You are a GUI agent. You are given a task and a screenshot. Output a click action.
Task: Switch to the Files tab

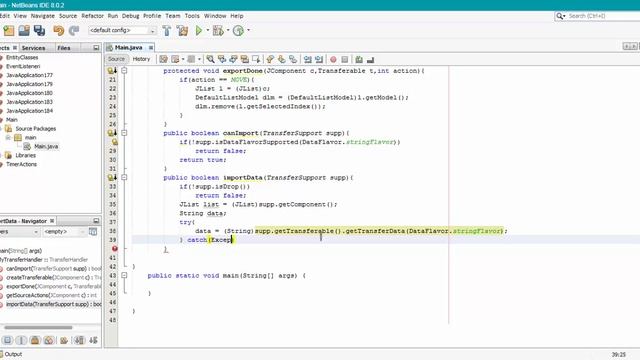(63, 48)
